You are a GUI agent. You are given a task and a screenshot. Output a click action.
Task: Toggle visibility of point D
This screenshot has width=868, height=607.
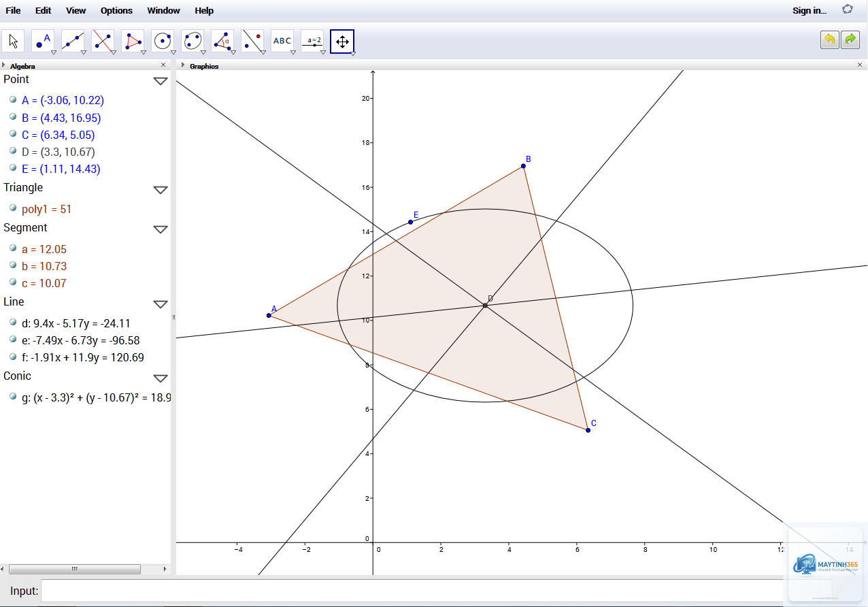pyautogui.click(x=13, y=150)
